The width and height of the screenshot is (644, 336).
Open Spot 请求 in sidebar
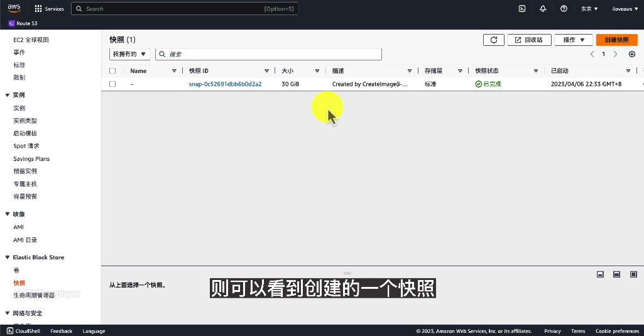[x=26, y=146]
